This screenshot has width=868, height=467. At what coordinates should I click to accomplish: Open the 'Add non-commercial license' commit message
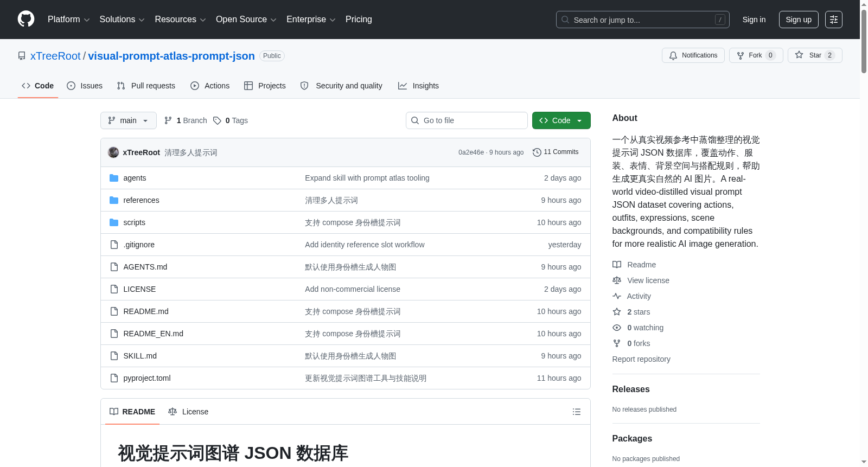point(353,289)
